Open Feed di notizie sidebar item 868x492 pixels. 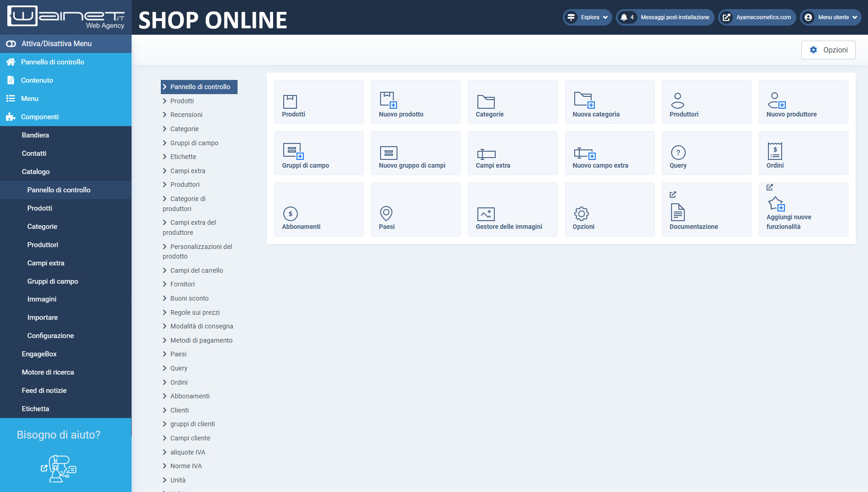[x=44, y=391]
